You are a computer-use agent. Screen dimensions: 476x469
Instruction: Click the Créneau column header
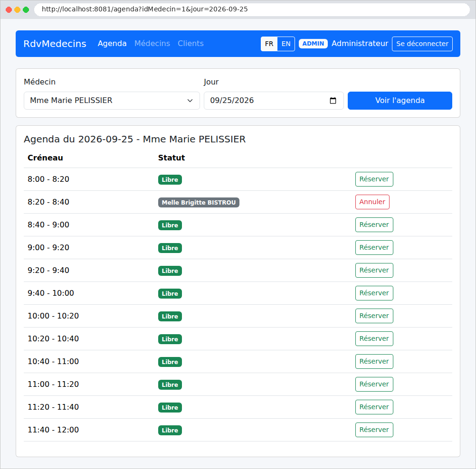pyautogui.click(x=45, y=158)
